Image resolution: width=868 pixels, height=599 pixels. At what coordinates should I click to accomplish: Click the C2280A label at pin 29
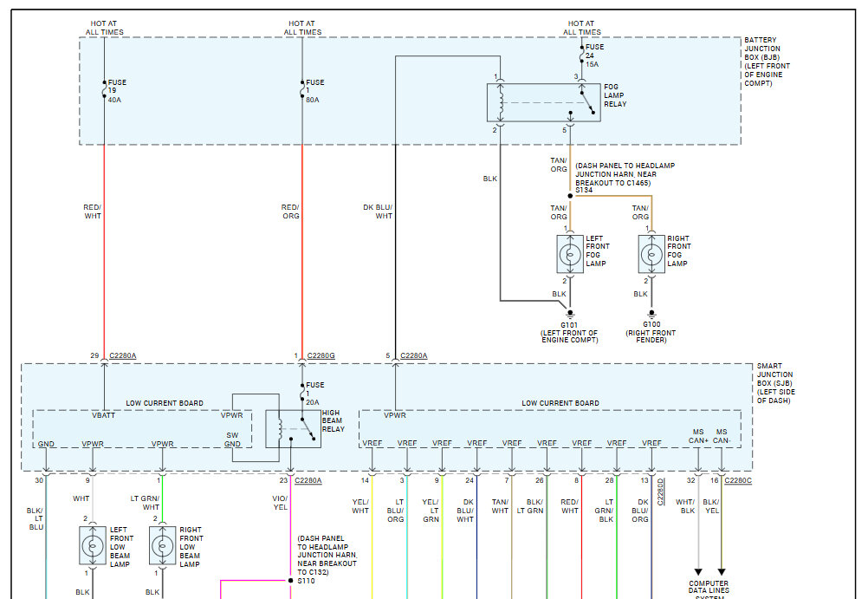pos(123,355)
